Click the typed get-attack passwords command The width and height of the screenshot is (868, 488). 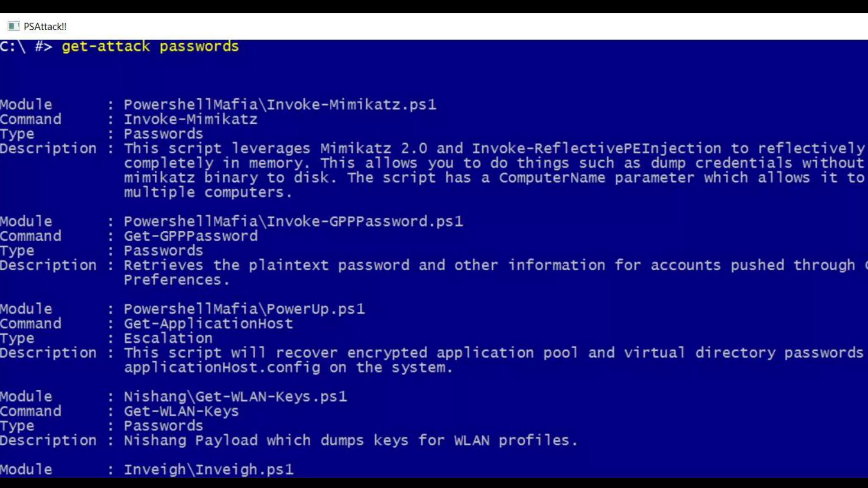pyautogui.click(x=150, y=46)
